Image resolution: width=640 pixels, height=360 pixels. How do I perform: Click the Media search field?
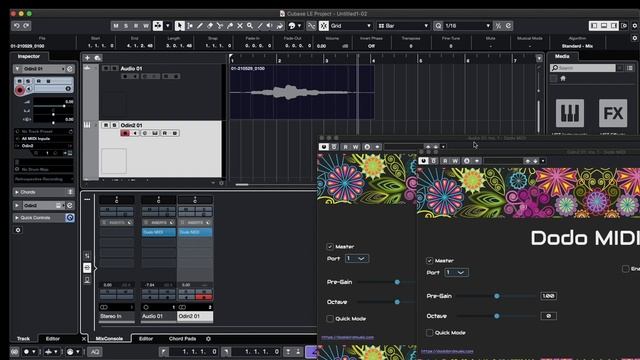(x=583, y=68)
